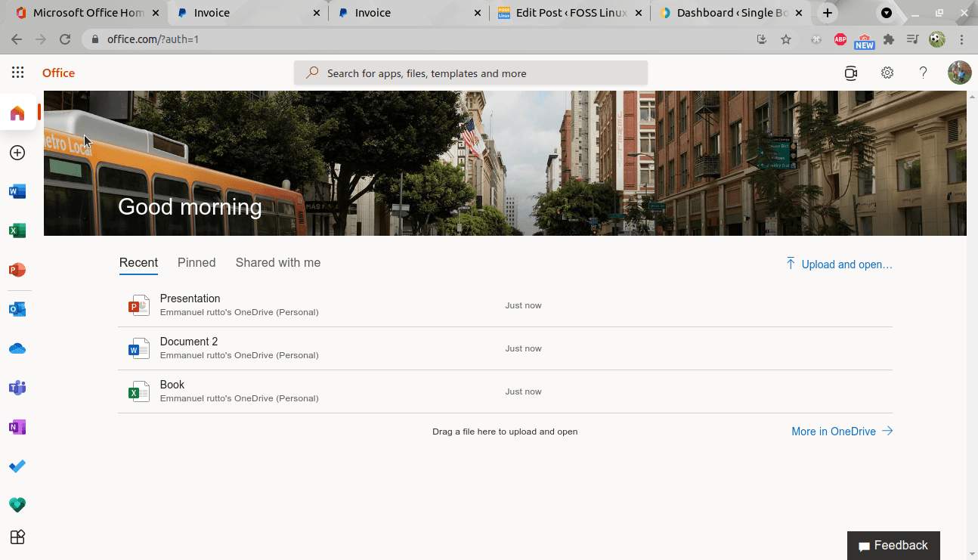Click Upload and open link

(x=839, y=265)
